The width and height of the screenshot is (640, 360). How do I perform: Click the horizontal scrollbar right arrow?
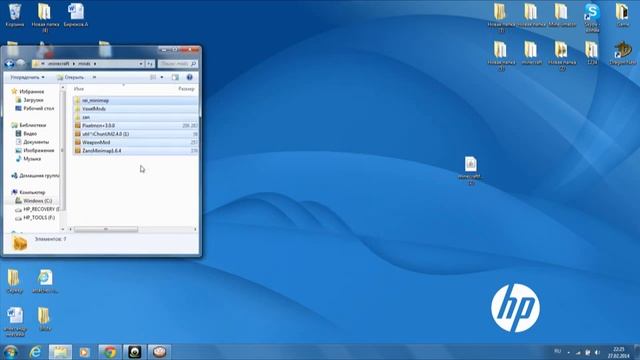195,229
